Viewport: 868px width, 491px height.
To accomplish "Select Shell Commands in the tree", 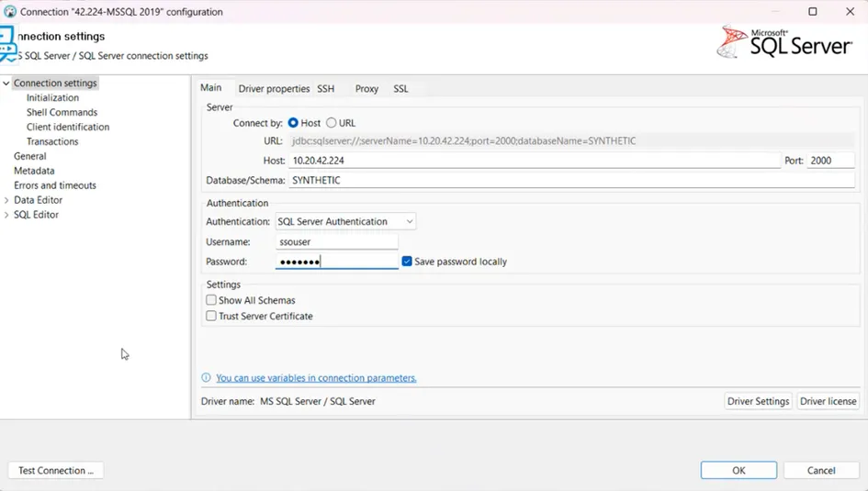I will [62, 112].
